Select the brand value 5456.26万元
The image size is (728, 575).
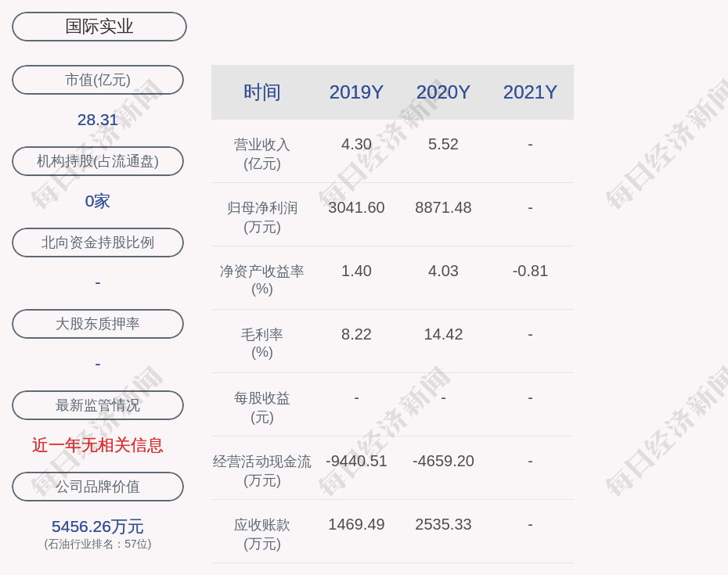point(98,526)
